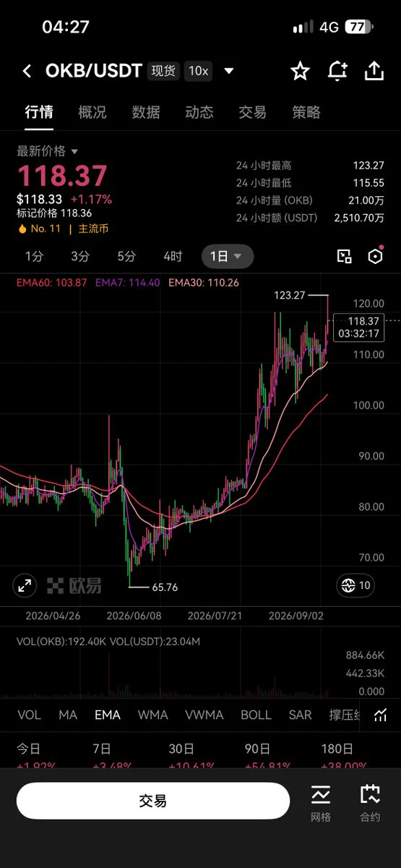Select the 4时 timeframe
This screenshot has width=401, height=868.
tap(173, 256)
